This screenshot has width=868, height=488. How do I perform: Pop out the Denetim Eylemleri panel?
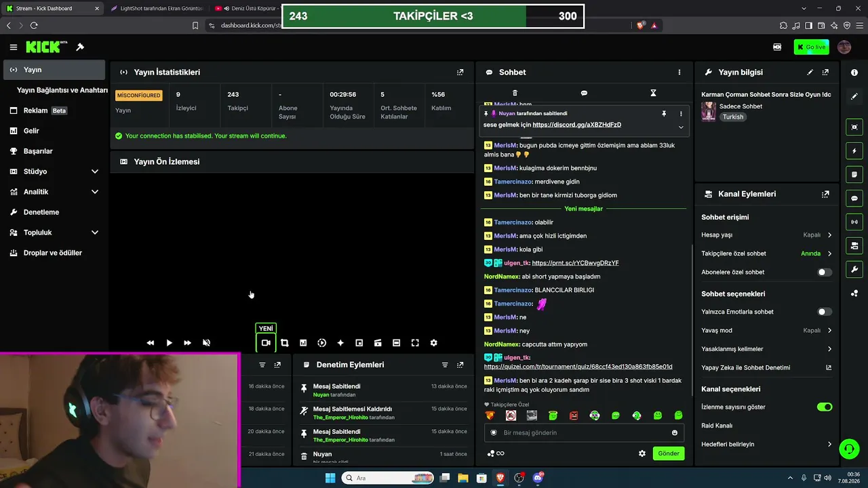point(460,365)
